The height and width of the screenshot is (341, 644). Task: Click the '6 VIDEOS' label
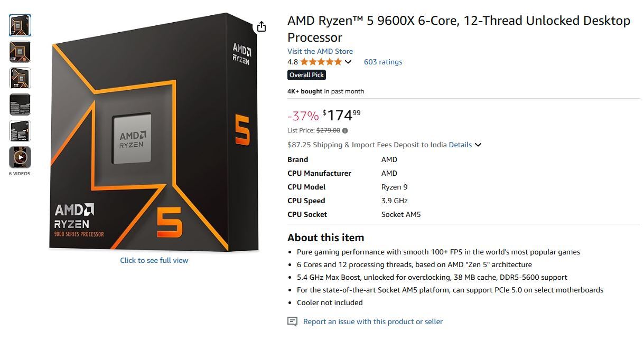20,174
